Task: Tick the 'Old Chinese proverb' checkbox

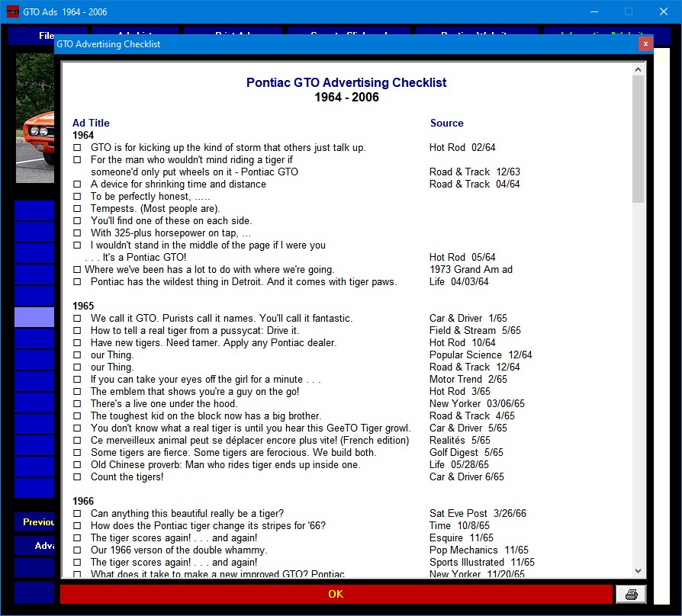Action: pos(77,465)
